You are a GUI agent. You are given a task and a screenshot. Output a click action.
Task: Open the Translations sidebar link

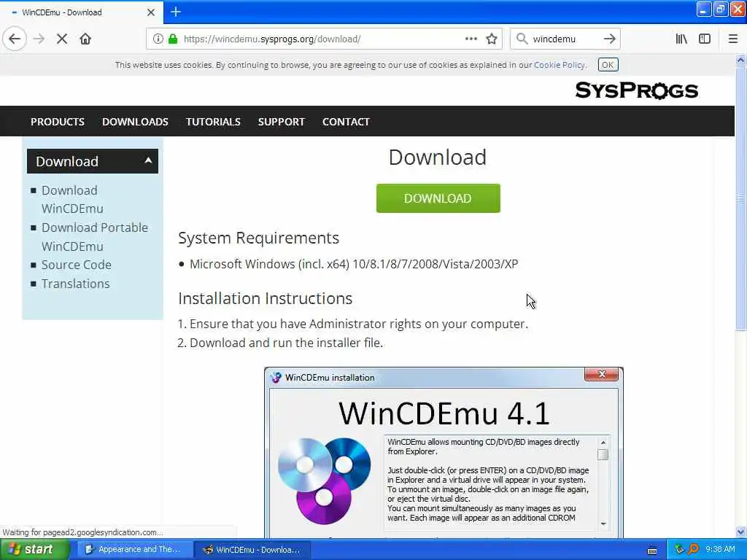tap(76, 284)
